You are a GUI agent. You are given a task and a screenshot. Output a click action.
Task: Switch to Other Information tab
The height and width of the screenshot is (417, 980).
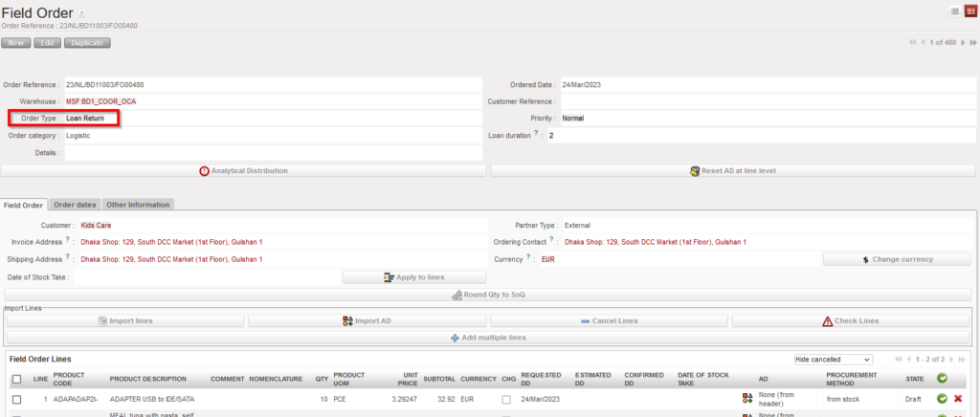137,205
